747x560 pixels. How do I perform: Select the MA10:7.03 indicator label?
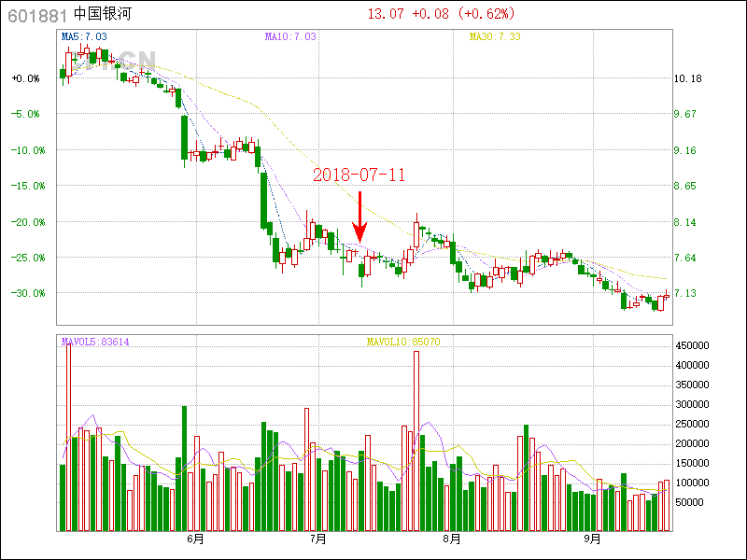291,36
